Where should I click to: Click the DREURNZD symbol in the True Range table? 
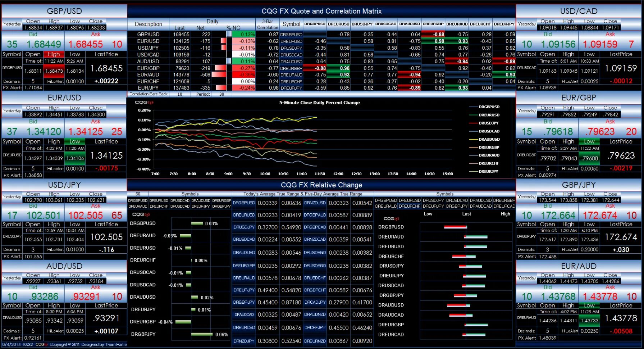(x=315, y=341)
